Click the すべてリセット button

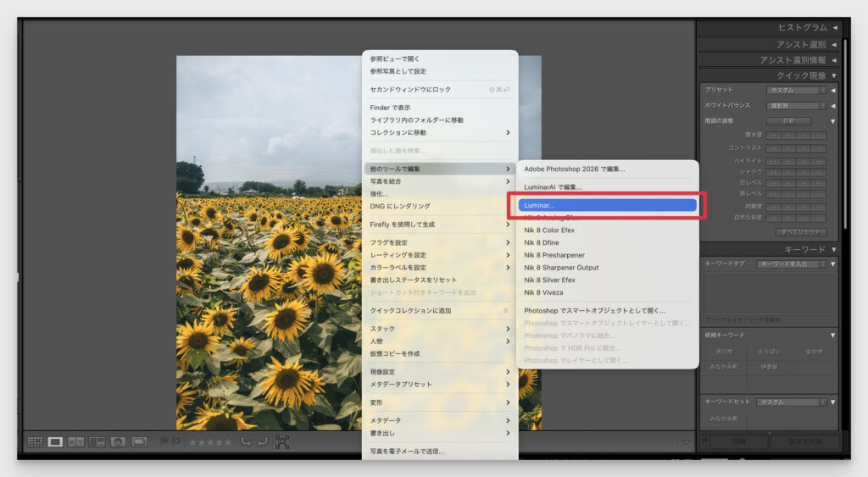point(802,232)
